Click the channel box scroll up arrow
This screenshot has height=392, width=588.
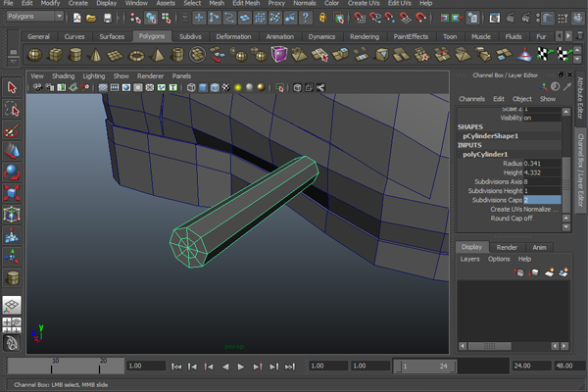(565, 112)
